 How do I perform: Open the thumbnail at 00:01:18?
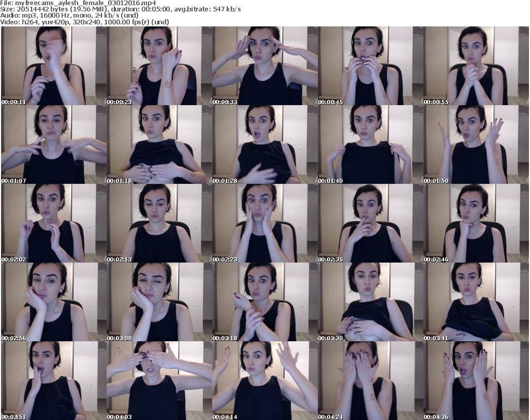tap(159, 144)
